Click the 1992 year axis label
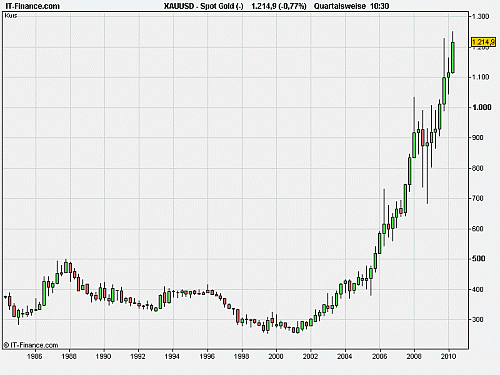This screenshot has height=375, width=500. (x=138, y=356)
